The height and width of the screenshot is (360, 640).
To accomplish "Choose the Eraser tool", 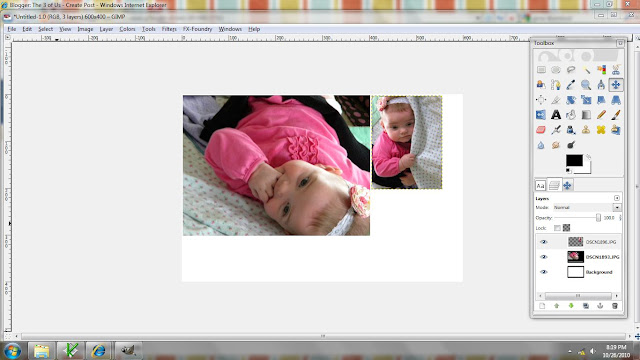I will [x=541, y=130].
